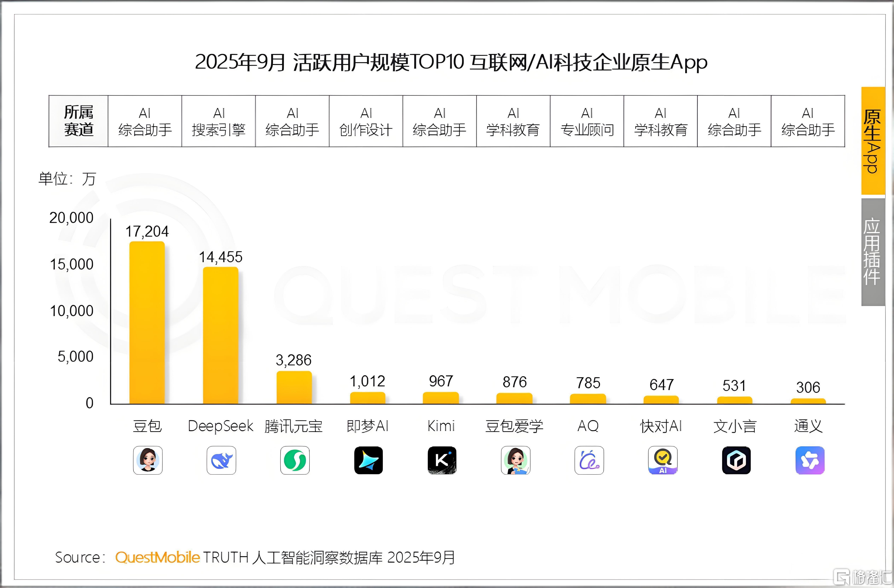Select the Kimi bar in the chart
This screenshot has width=894, height=588.
(441, 398)
